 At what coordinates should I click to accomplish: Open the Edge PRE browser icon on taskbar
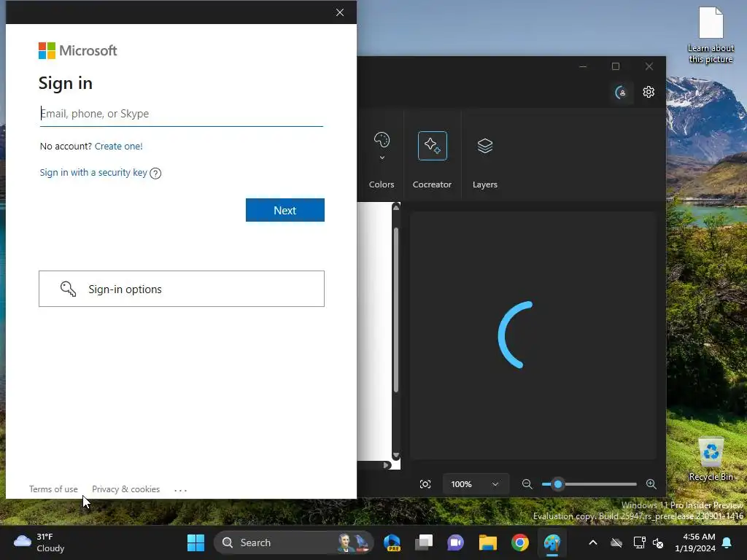[x=392, y=542]
